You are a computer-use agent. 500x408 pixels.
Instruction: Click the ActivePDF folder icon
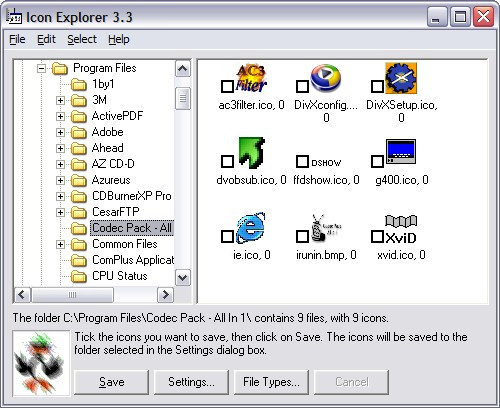click(79, 116)
